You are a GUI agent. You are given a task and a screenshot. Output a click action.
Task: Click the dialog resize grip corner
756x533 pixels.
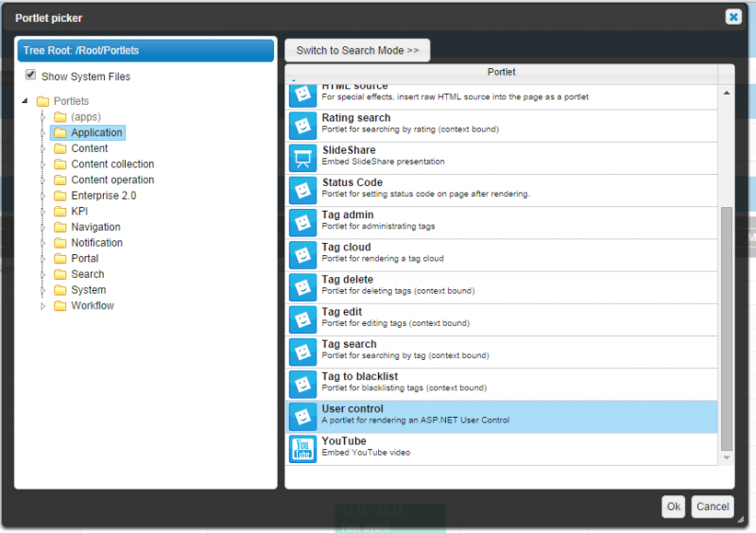[741, 519]
